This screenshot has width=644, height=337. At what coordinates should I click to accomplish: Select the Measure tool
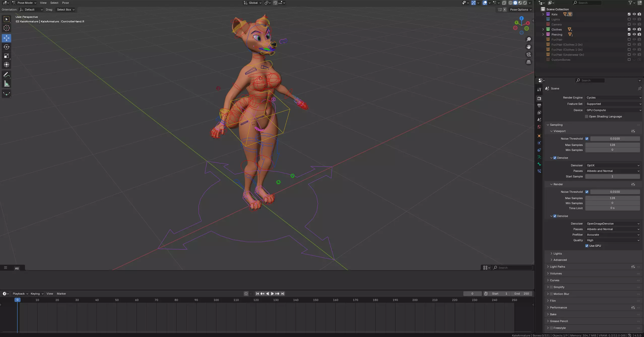point(7,84)
